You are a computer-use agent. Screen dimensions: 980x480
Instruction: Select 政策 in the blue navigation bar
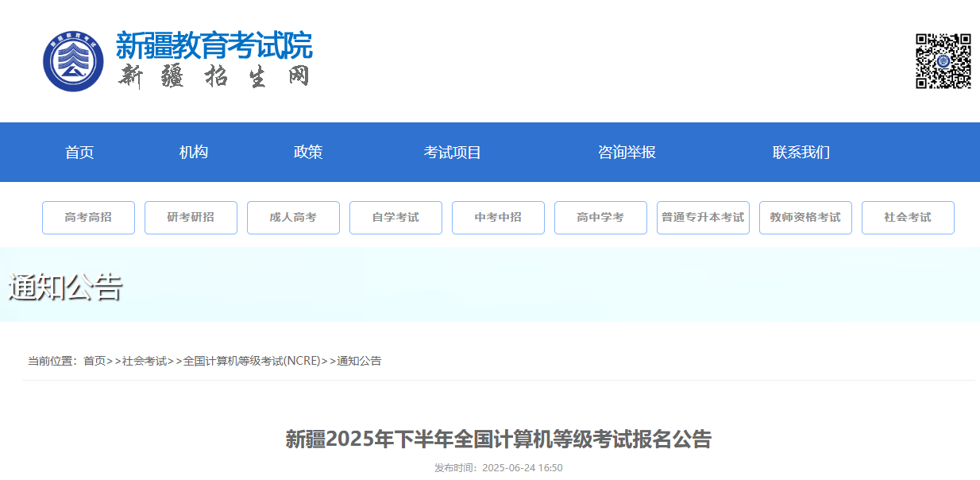[308, 153]
